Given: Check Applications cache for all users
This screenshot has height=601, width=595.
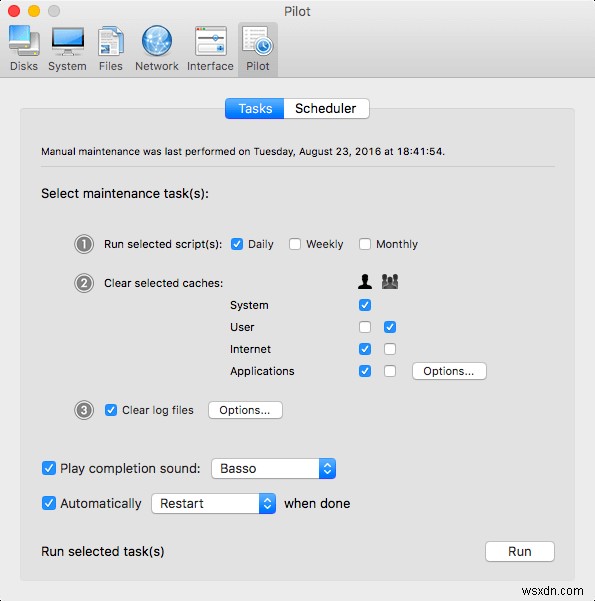Looking at the screenshot, I should (x=390, y=371).
